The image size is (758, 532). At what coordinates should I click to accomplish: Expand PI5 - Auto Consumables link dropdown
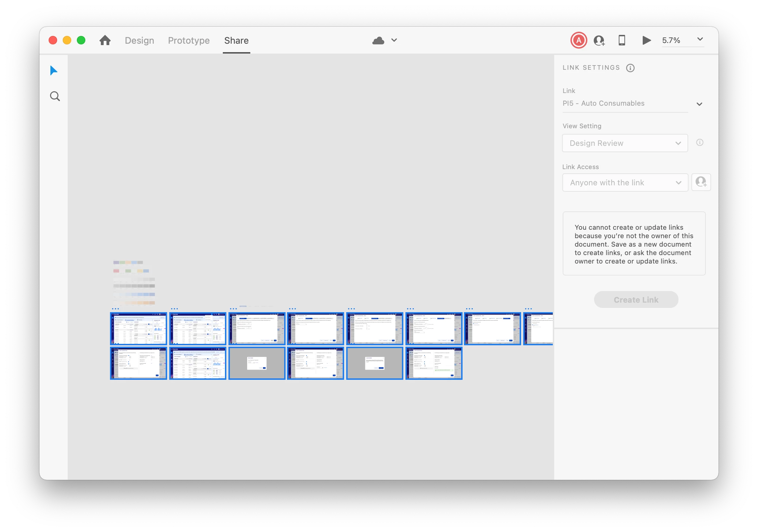(x=699, y=104)
